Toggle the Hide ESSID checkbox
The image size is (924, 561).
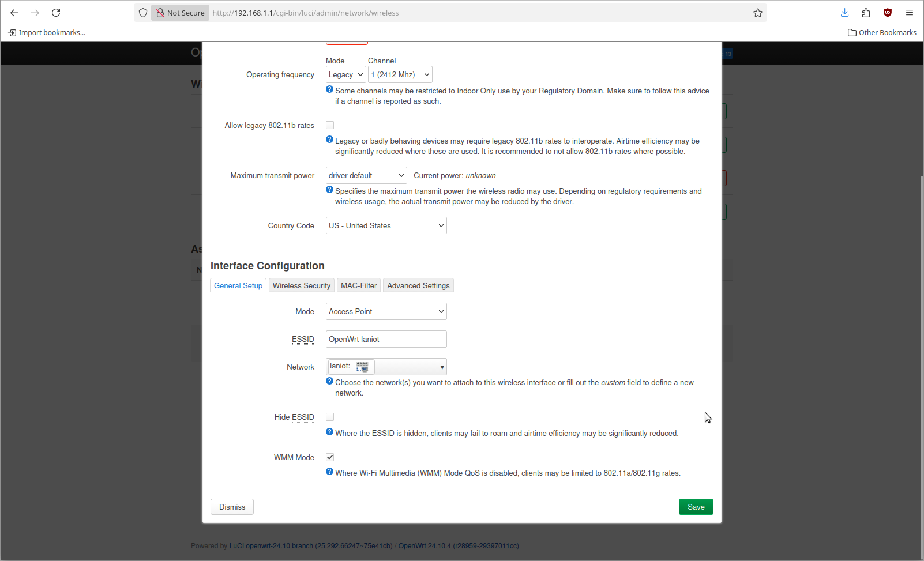(x=330, y=417)
